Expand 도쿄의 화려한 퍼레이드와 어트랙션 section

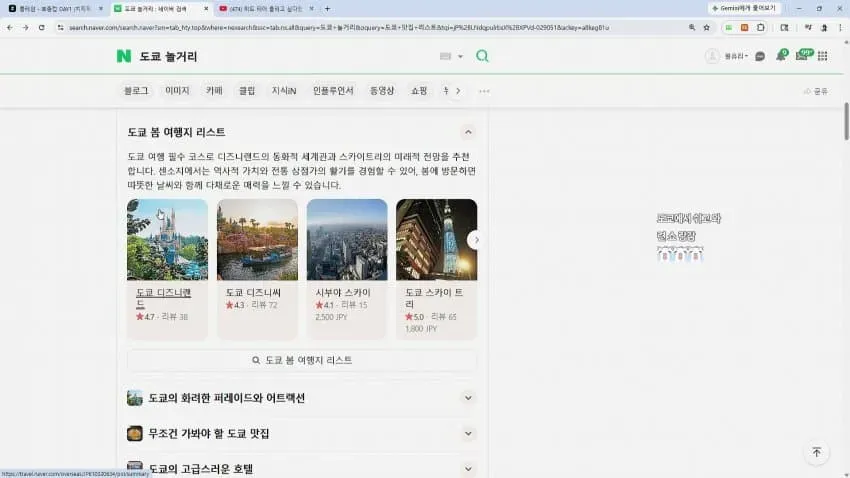click(468, 398)
